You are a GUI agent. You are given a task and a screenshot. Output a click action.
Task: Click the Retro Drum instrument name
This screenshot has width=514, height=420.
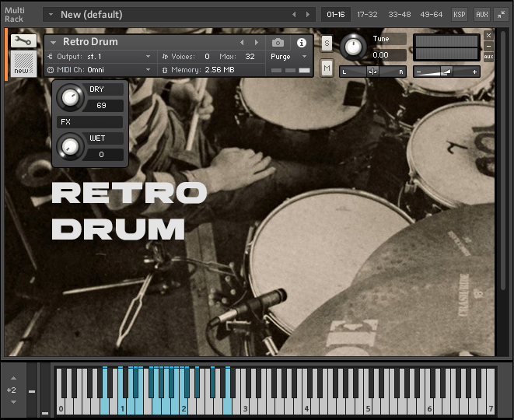tap(90, 42)
